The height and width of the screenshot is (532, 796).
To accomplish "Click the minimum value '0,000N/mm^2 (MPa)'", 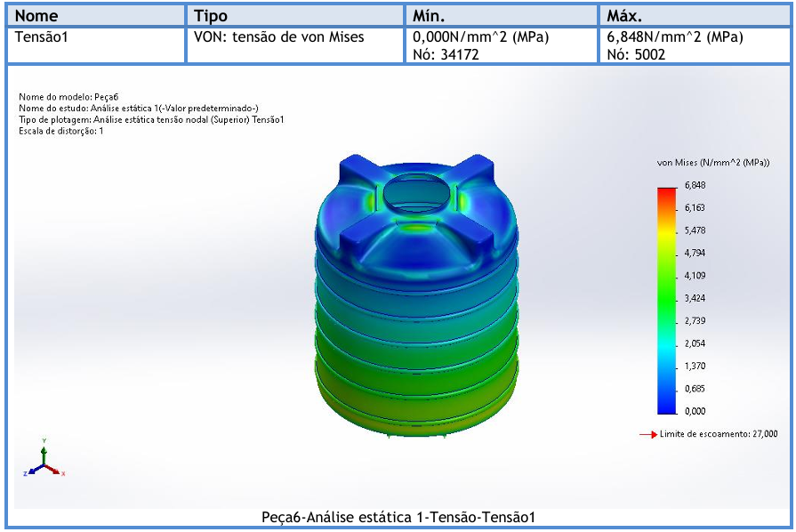I will tap(480, 37).
